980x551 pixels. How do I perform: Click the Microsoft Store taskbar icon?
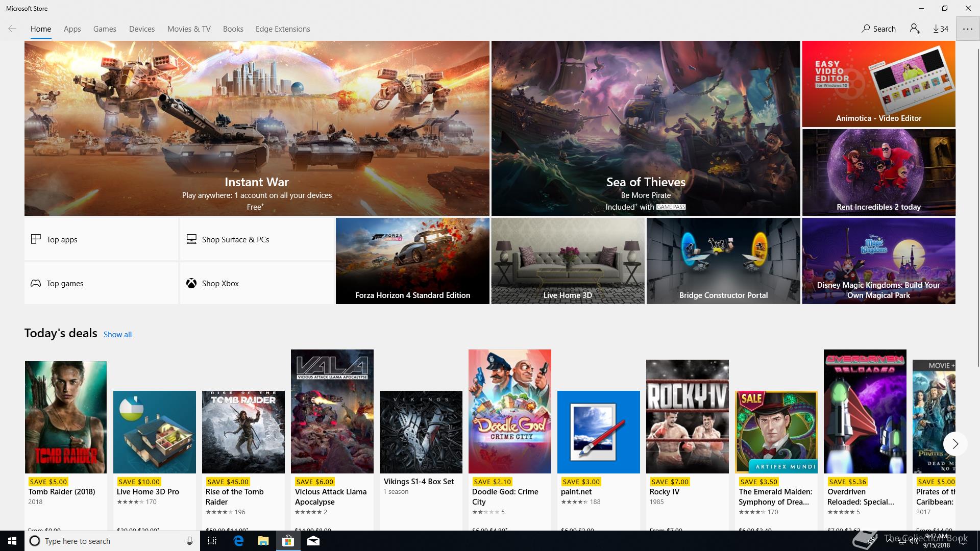pos(288,541)
